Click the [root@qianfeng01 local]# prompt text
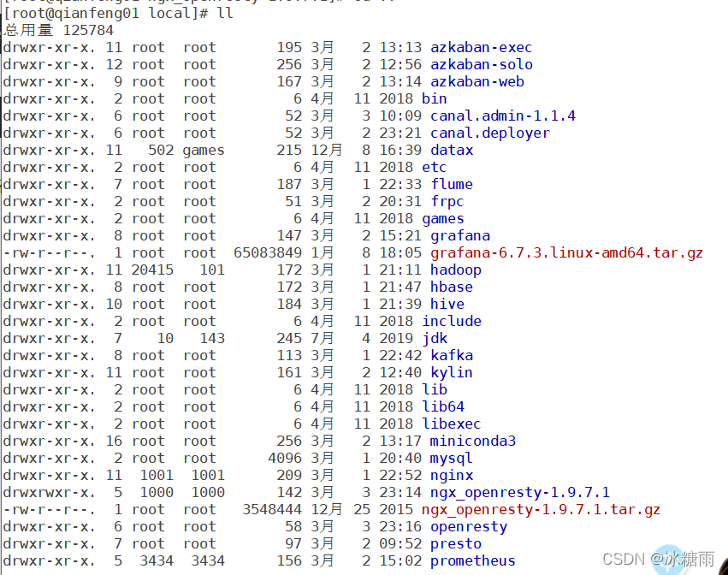 pos(106,13)
